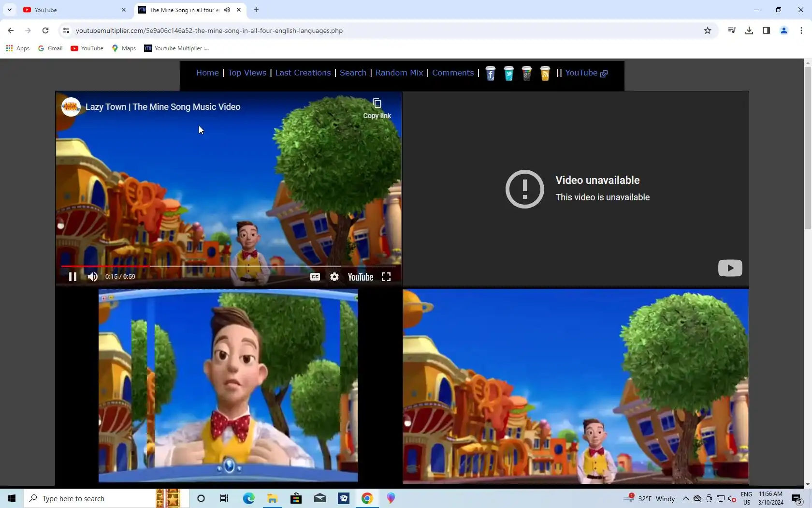Share via the Google Plus cup icon
The width and height of the screenshot is (812, 508).
(527, 73)
